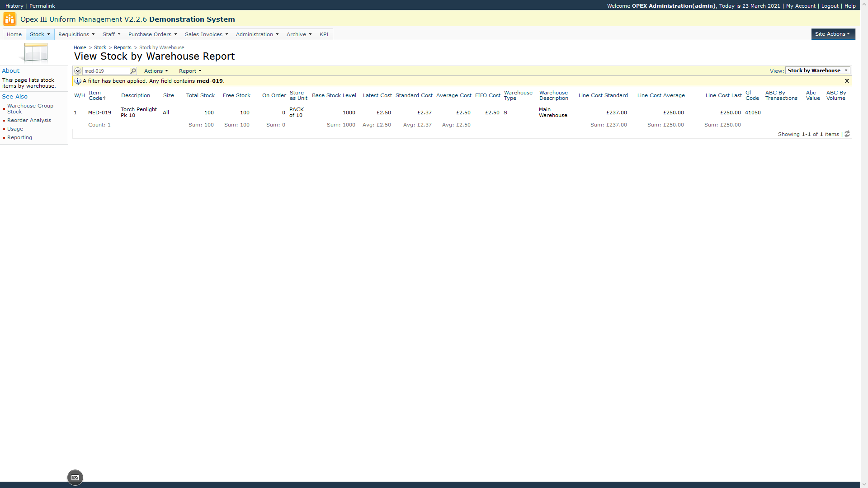Click the Logout link
Screen dimensions: 868x488
[830, 6]
